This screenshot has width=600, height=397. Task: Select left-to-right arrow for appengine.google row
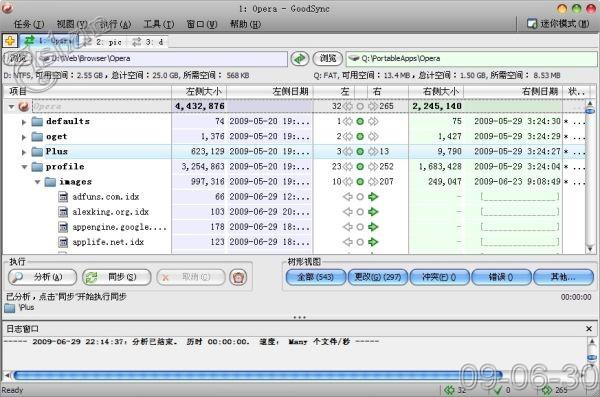pos(373,227)
